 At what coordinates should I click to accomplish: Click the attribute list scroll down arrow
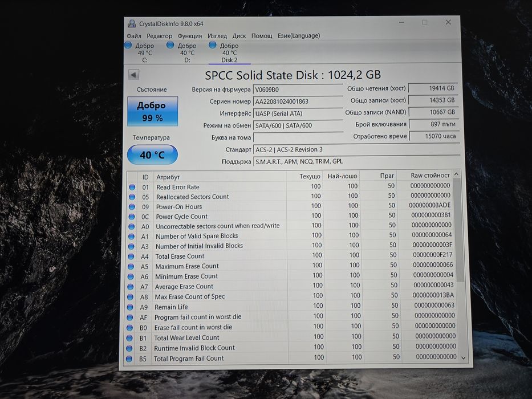pos(464,358)
